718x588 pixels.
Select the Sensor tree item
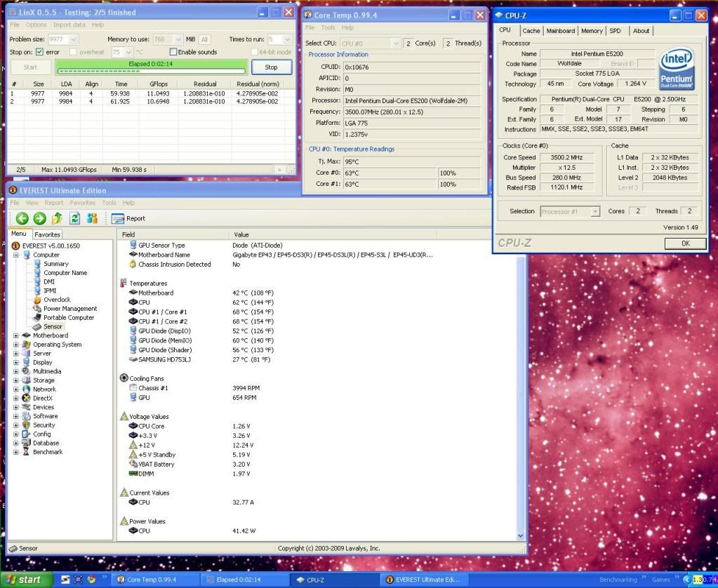53,326
